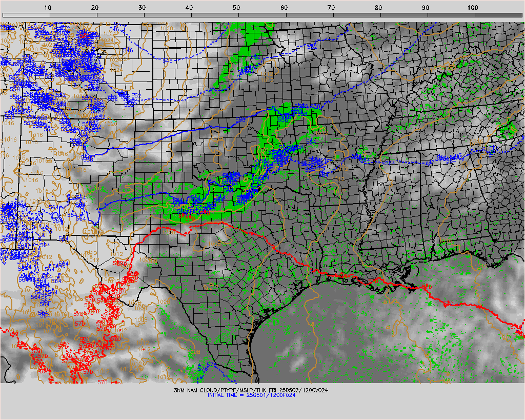This screenshot has height=420, width=525.
Task: Select gray scale swatch between 60 and 70
Action: 309,15
